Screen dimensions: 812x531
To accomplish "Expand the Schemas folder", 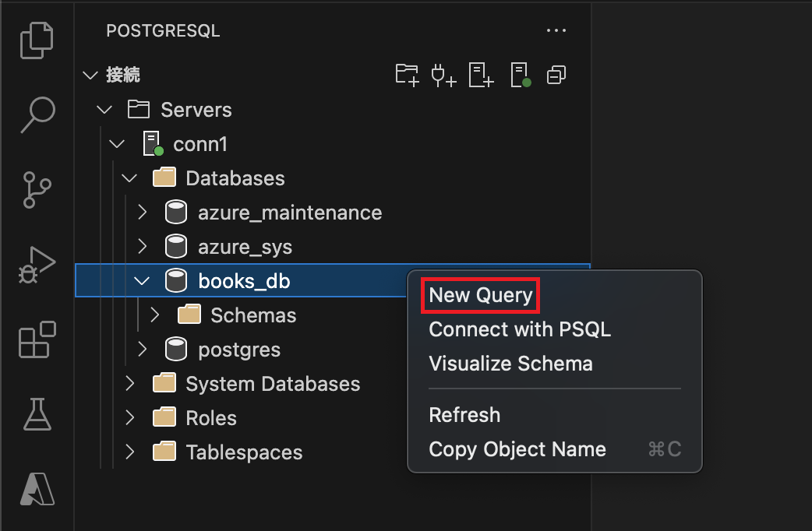I will 155,315.
